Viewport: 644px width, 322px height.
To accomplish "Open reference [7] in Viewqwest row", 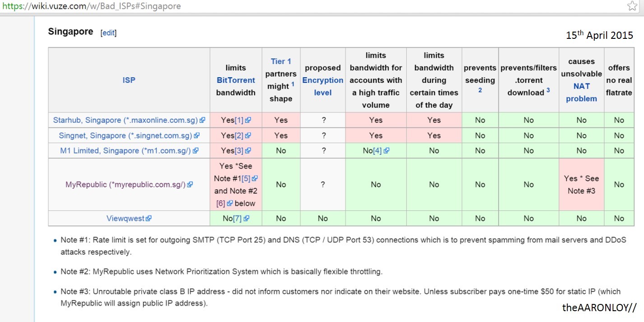I will 237,219.
